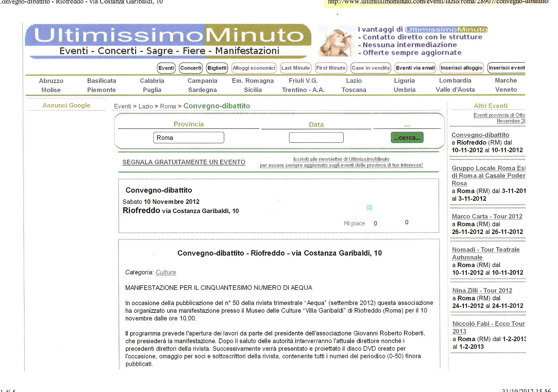558x392 pixels.
Task: Select the Sardegna region link
Action: coord(202,90)
